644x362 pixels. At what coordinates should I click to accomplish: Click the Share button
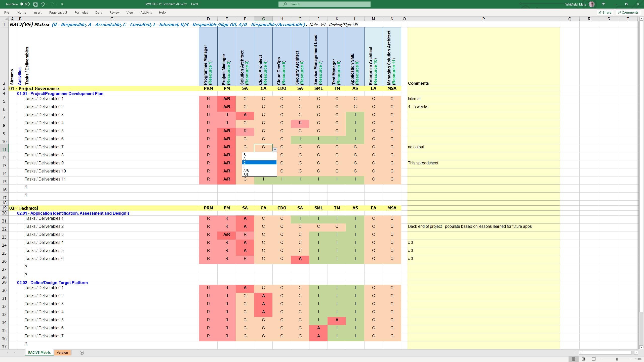coord(605,12)
